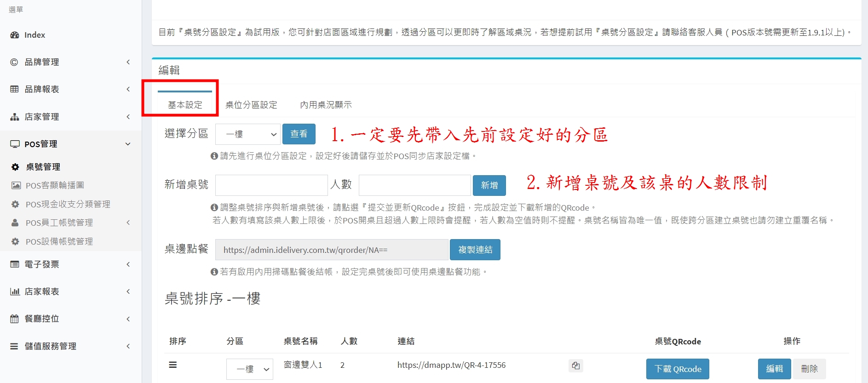The width and height of the screenshot is (868, 383).
Task: Click the image icon for POS客顯輪播圖
Action: (x=16, y=185)
